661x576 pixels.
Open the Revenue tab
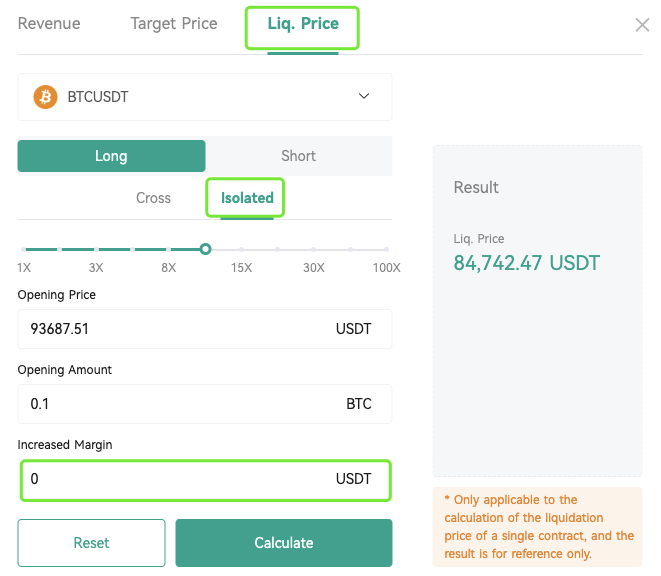(49, 24)
